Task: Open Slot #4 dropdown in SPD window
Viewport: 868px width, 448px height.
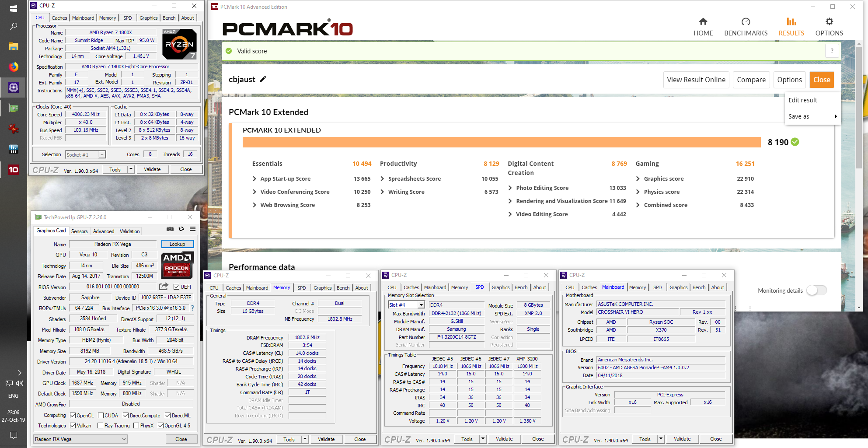Action: 406,305
